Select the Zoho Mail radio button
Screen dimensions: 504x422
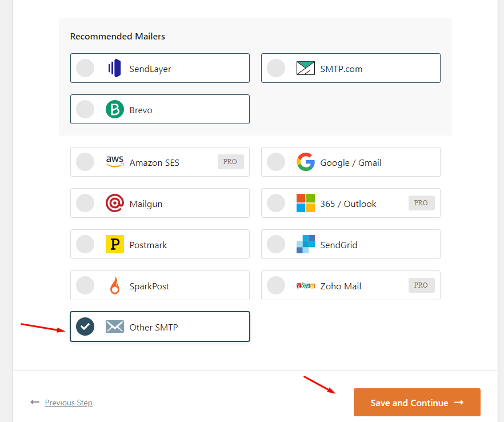point(276,285)
